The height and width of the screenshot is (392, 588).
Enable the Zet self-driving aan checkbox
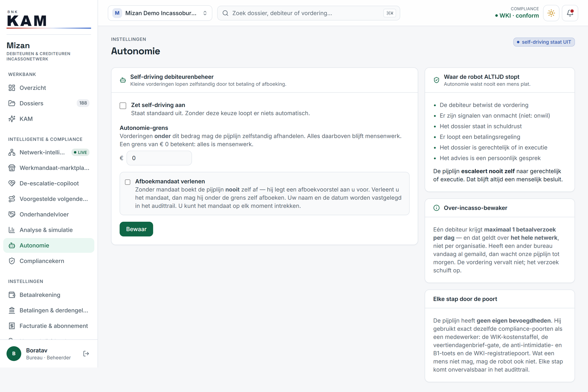pos(123,106)
